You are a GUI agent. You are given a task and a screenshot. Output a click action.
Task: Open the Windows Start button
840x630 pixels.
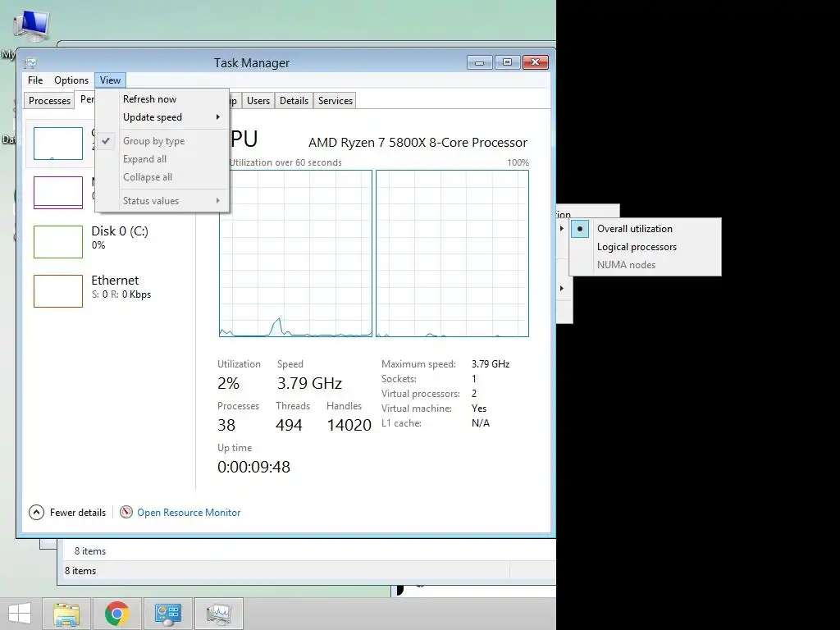click(20, 614)
